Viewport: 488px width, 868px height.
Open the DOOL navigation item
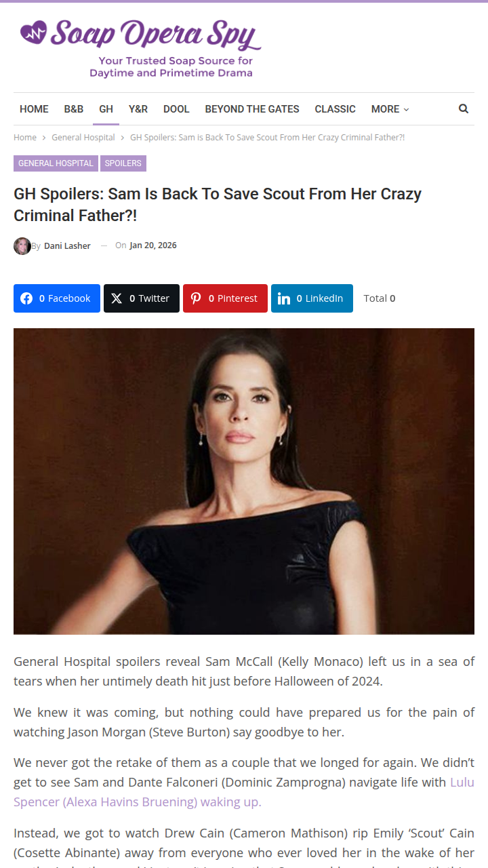pyautogui.click(x=176, y=109)
